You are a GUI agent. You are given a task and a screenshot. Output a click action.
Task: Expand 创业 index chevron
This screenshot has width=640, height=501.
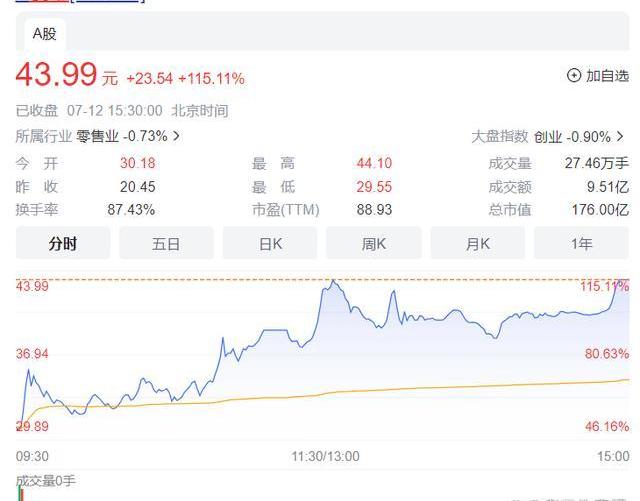621,136
